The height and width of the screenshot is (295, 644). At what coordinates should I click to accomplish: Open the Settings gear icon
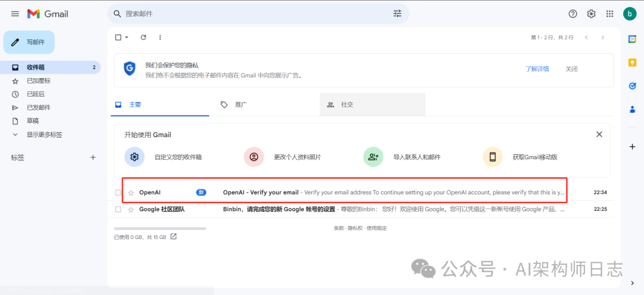[x=591, y=14]
